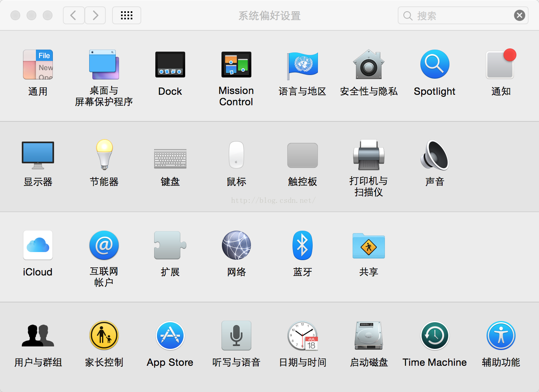Click the window zoom traffic light
Viewport: 539px width, 392px height.
pos(48,15)
